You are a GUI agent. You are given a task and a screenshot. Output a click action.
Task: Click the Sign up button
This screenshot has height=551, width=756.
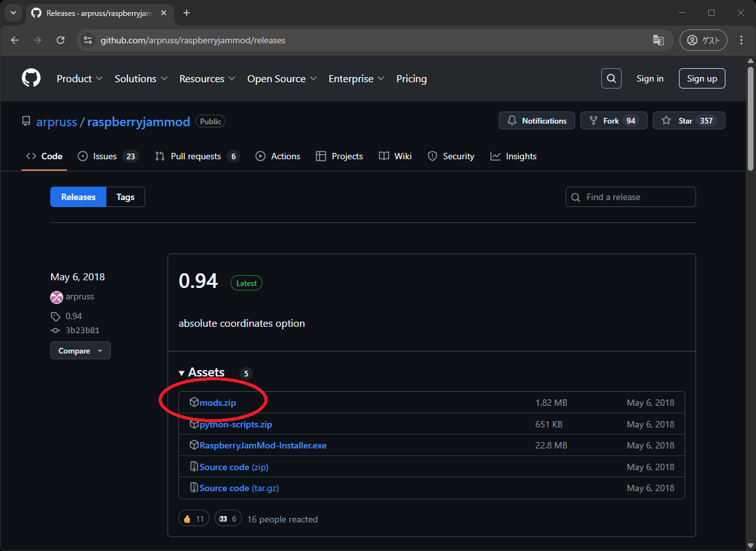click(x=702, y=78)
